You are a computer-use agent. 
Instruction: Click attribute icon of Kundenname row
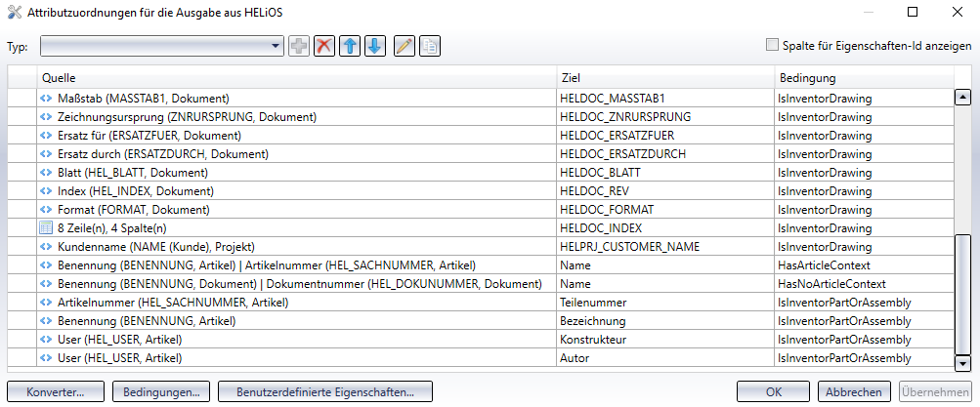(x=46, y=247)
